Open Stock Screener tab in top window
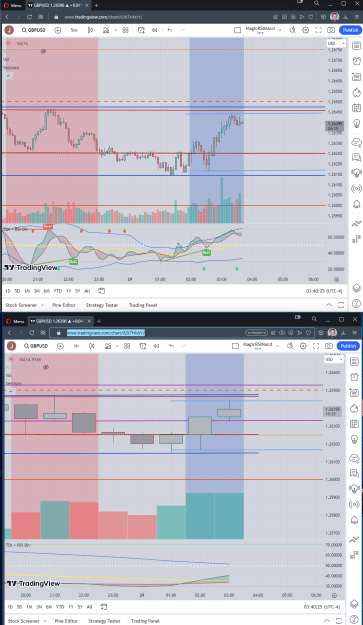 click(23, 305)
